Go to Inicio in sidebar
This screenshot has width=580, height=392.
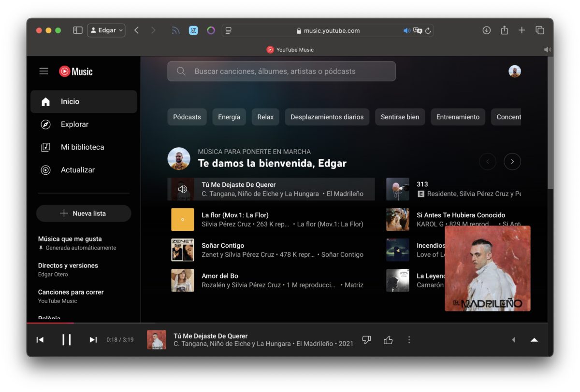click(84, 101)
